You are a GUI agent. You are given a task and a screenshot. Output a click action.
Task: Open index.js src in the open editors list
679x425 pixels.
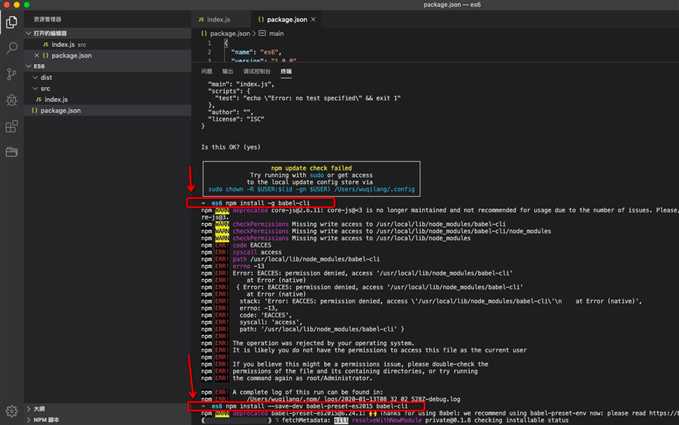[108, 45]
